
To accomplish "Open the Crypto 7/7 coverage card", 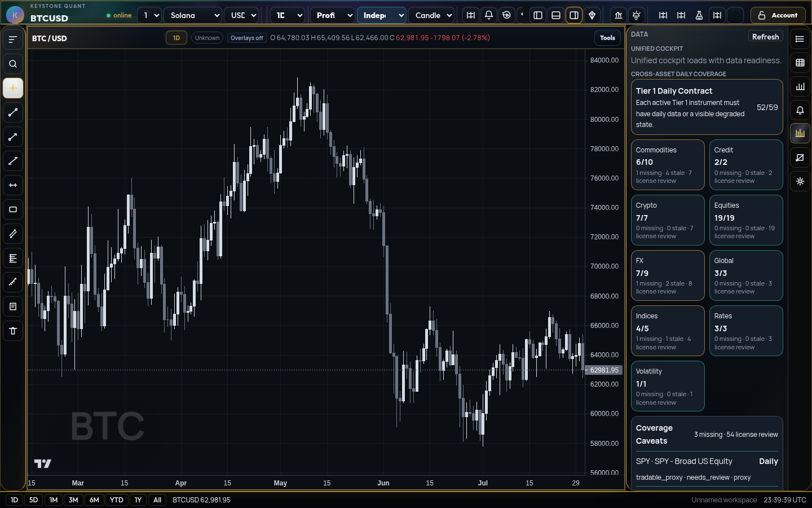I will click(668, 220).
